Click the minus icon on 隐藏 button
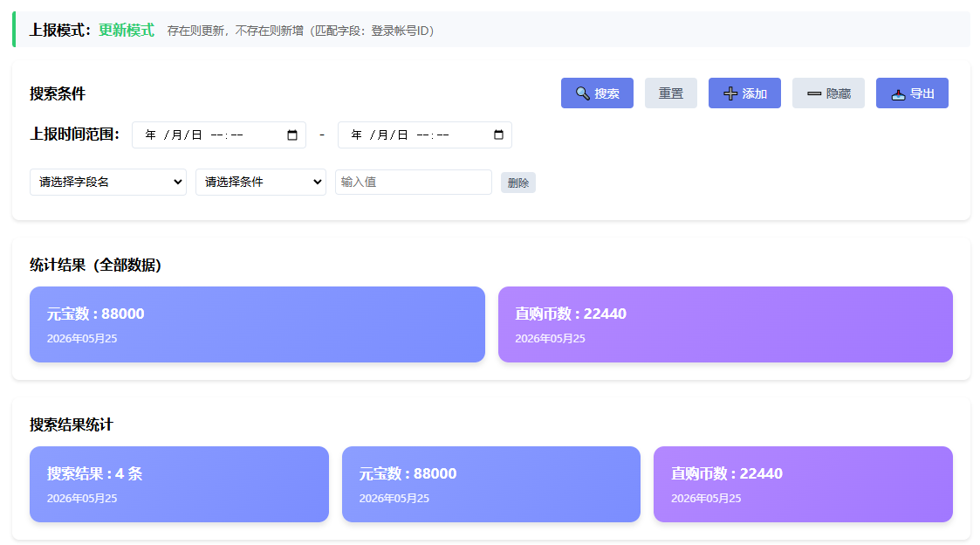 [813, 93]
